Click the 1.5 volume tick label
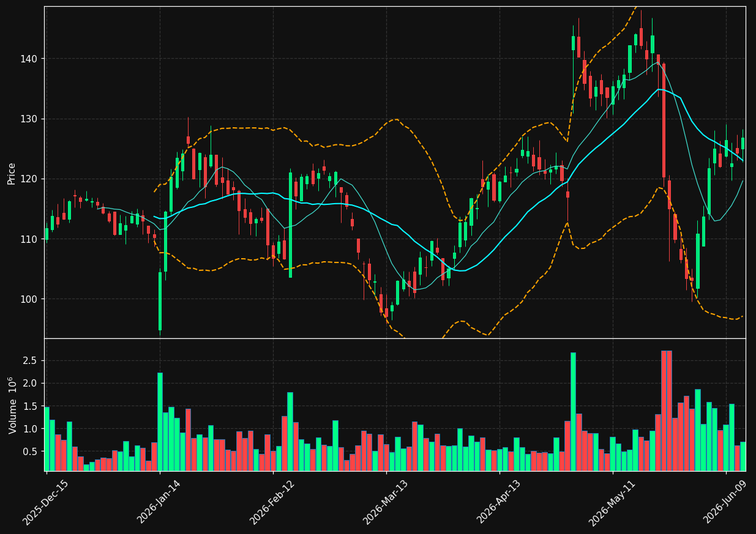Screen dimensions: 756x534 tap(31, 406)
